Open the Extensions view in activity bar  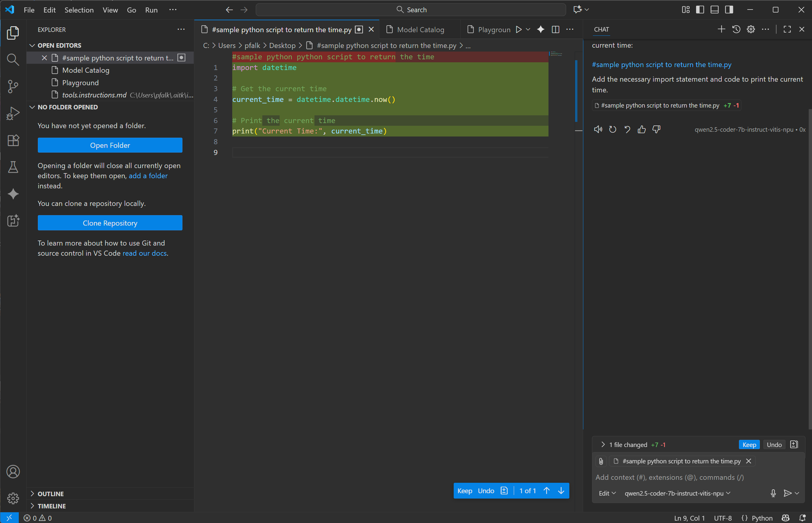(13, 140)
